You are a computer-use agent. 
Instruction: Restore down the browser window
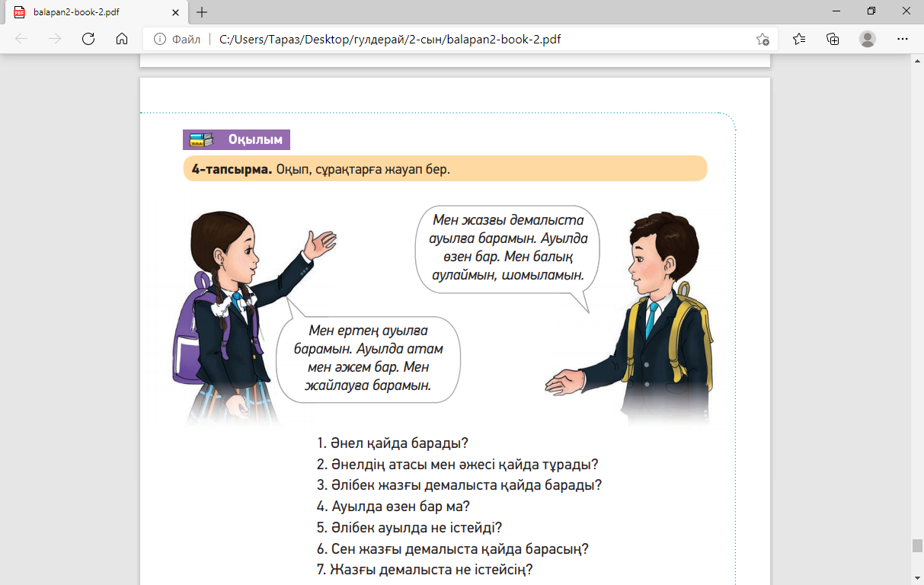pos(871,11)
